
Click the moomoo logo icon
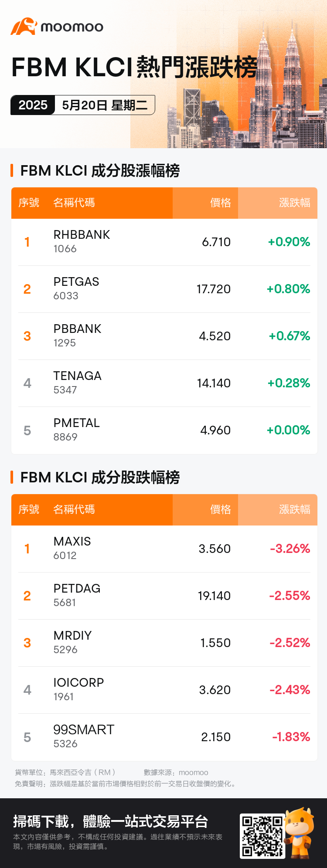point(24,27)
